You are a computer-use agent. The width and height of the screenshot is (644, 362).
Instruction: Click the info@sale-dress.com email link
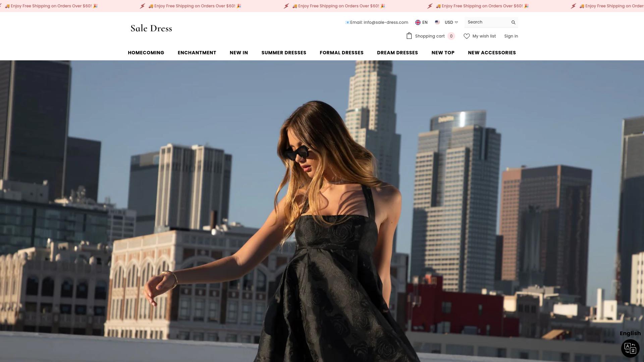pos(386,22)
